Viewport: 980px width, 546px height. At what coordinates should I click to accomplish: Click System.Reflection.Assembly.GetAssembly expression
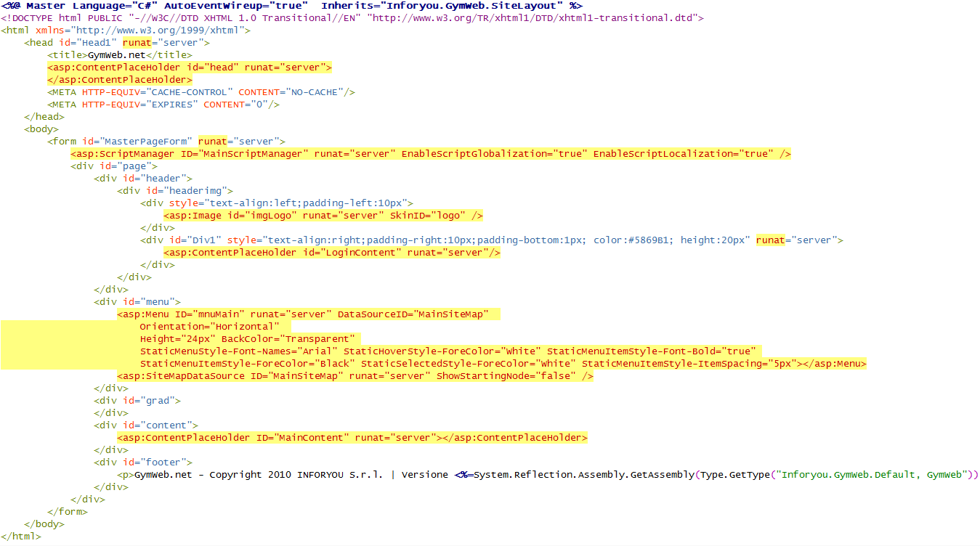(x=584, y=474)
